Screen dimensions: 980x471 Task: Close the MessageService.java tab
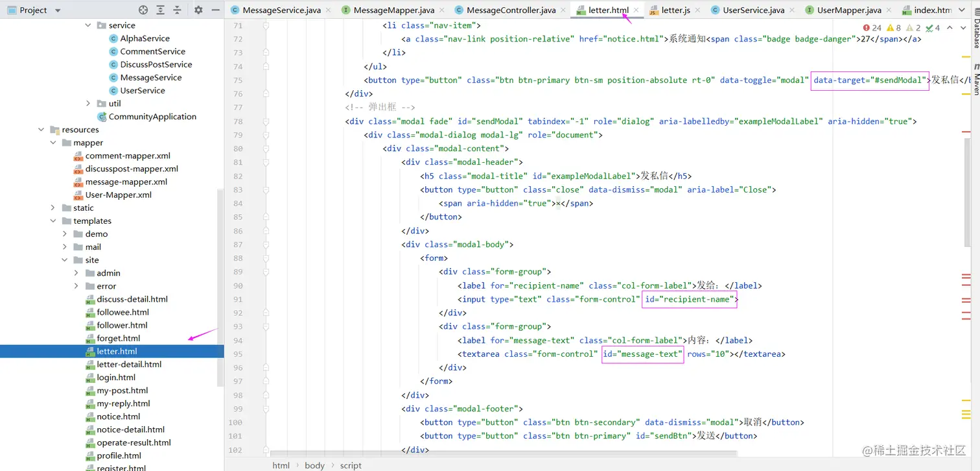[x=327, y=10]
